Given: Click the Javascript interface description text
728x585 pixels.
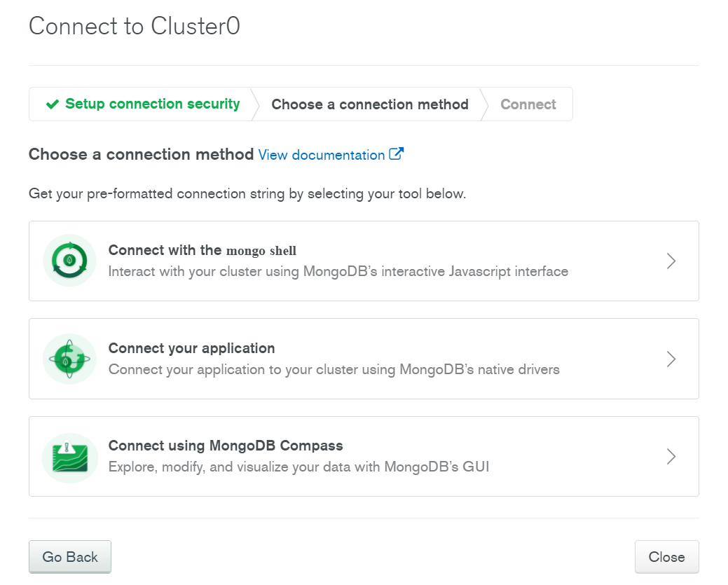Looking at the screenshot, I should pyautogui.click(x=338, y=271).
